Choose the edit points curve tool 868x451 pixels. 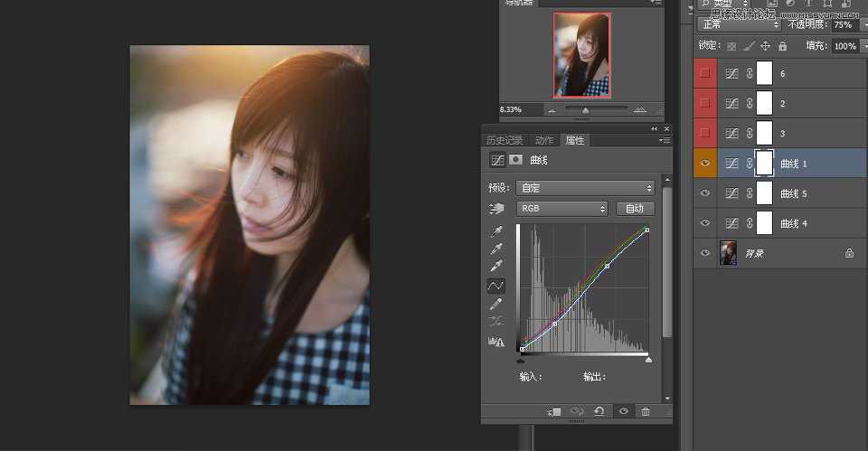click(x=495, y=286)
